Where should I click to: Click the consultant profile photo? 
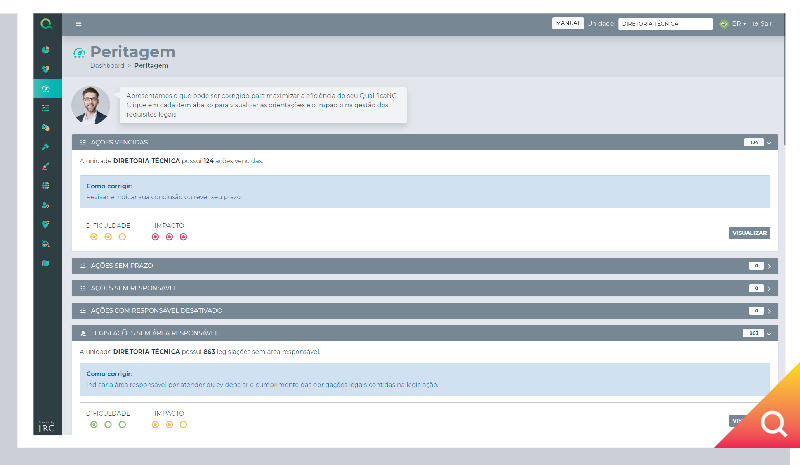pyautogui.click(x=91, y=103)
